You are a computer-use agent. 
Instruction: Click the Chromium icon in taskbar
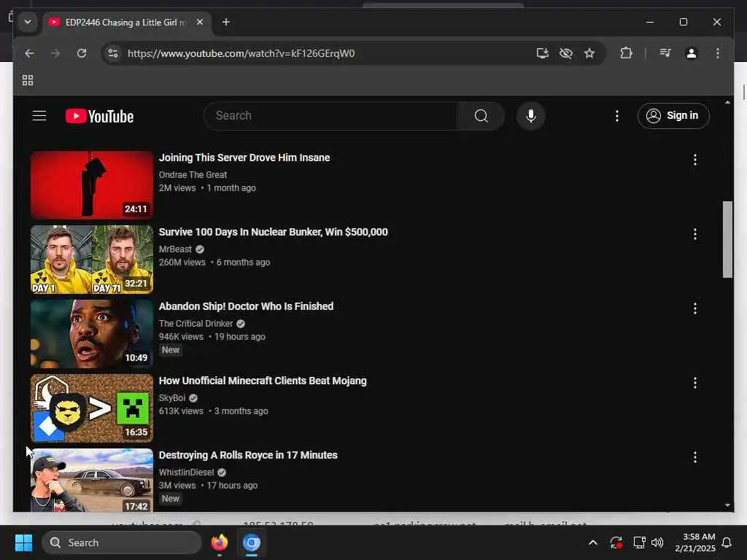coord(252,542)
